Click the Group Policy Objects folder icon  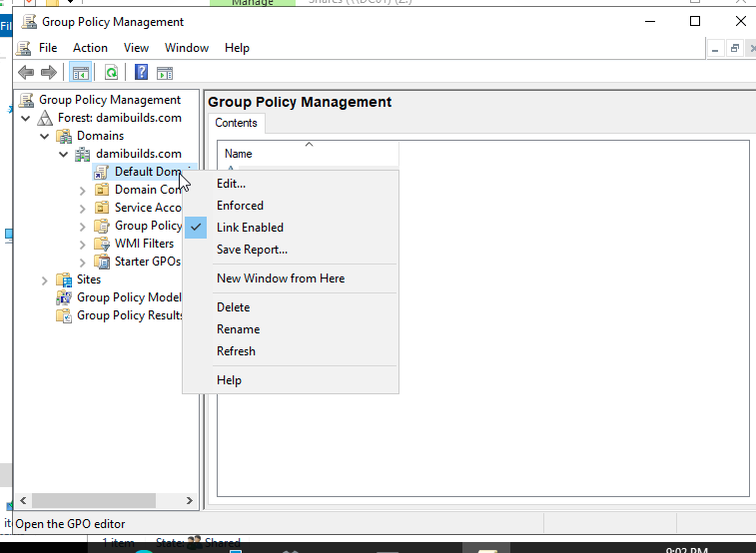pyautogui.click(x=101, y=226)
